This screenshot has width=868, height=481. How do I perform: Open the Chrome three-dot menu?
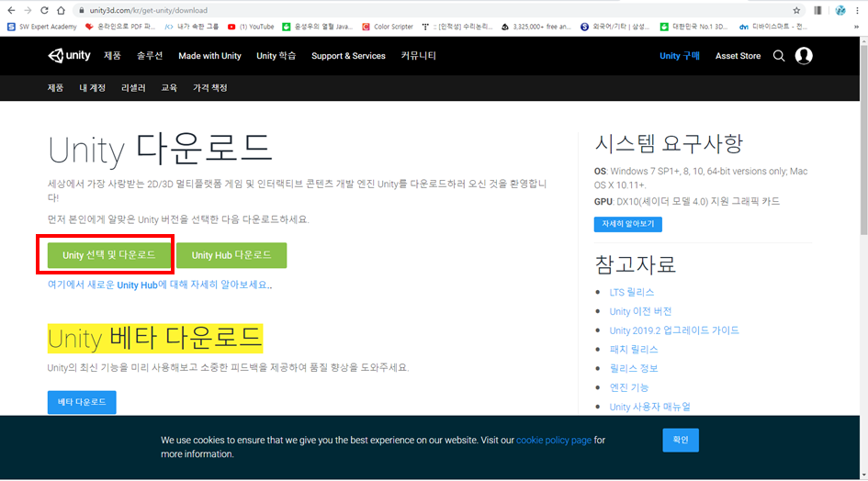pos(858,10)
